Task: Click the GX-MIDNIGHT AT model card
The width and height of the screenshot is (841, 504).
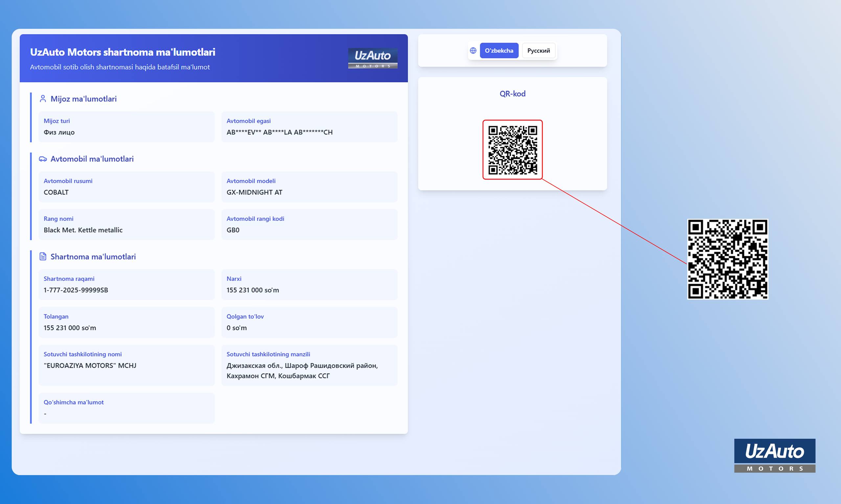Action: pos(309,187)
